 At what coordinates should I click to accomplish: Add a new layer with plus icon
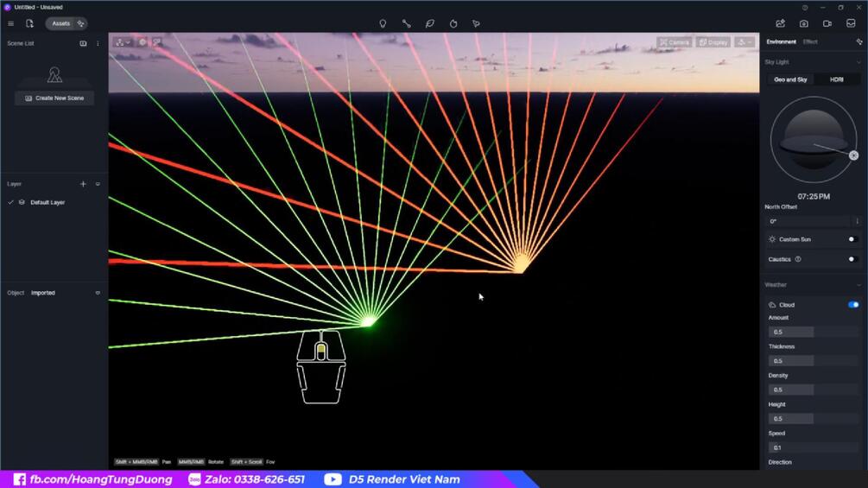[x=83, y=184]
